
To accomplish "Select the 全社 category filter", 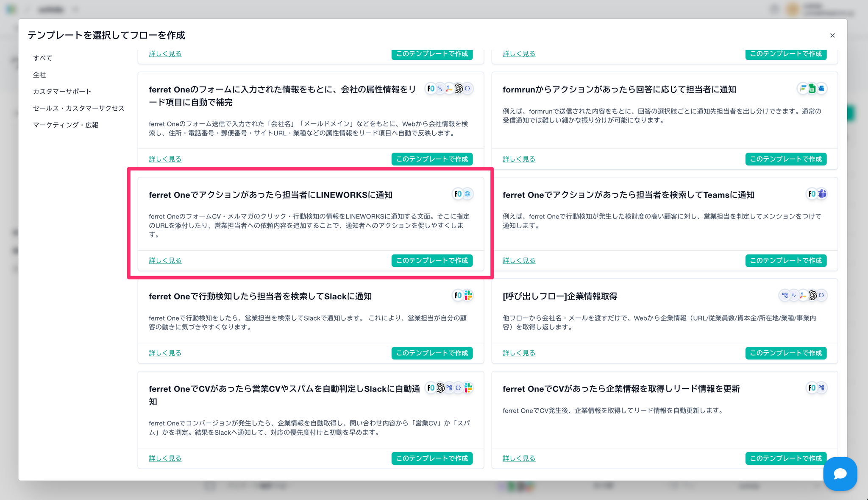I will 39,75.
